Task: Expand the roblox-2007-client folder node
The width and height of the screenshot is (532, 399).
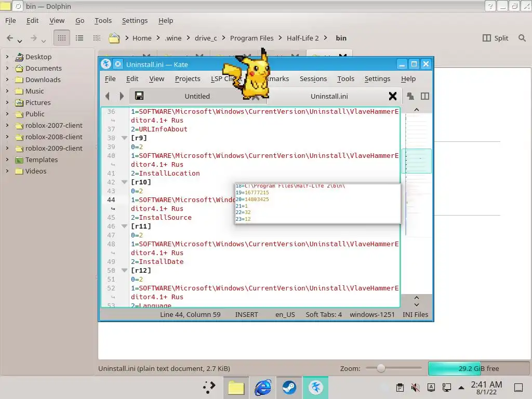Action: [7, 125]
